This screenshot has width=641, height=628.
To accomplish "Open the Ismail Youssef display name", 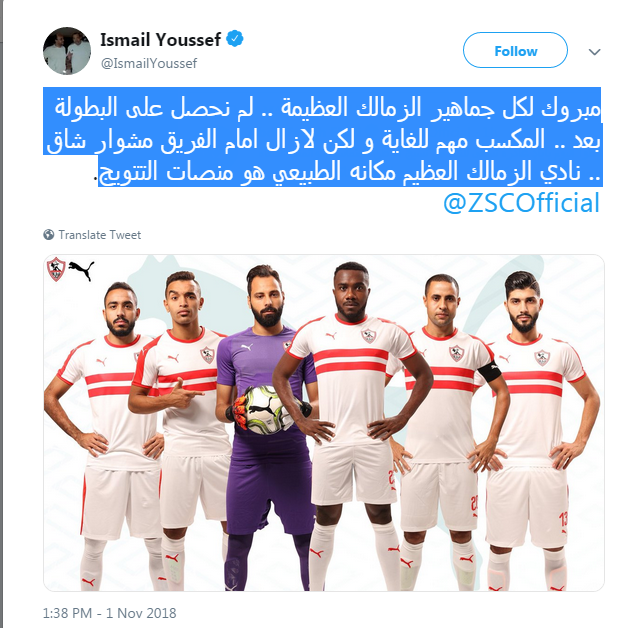I will click(160, 40).
